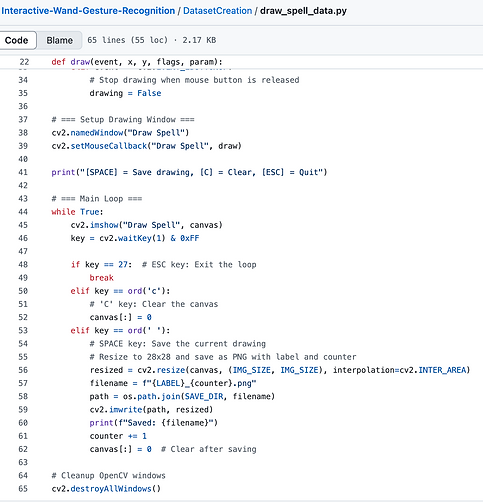Select line number 65
Viewport: 483px width, 503px height.
pos(23,489)
